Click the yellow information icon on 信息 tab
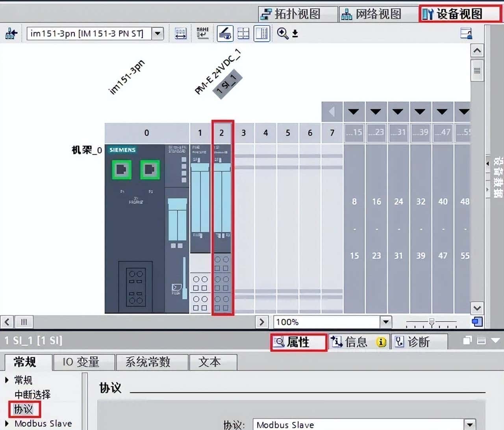Viewport: 504px width, 430px height. 380,342
